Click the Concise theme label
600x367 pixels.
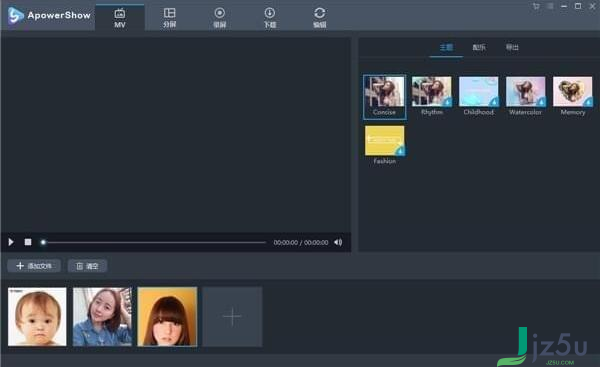pyautogui.click(x=384, y=112)
